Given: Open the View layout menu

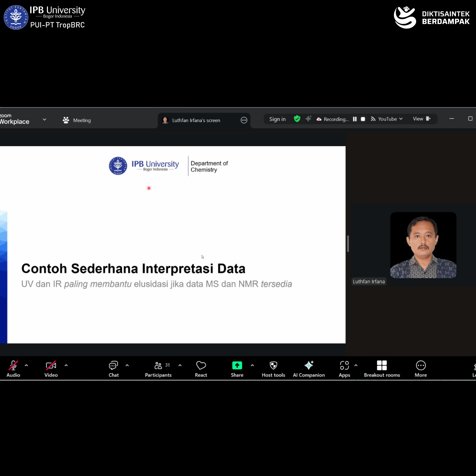Looking at the screenshot, I should point(421,119).
